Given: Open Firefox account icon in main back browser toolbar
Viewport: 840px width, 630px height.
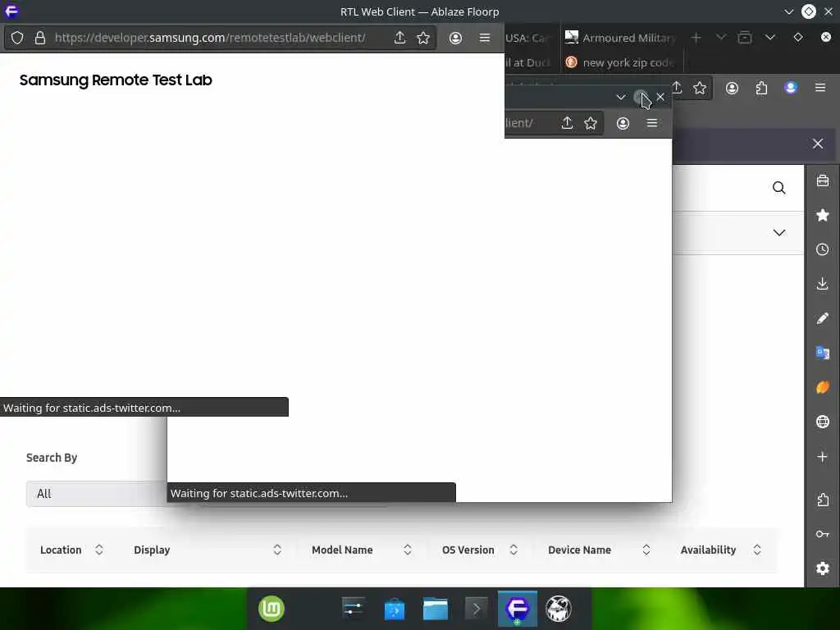Looking at the screenshot, I should (732, 88).
